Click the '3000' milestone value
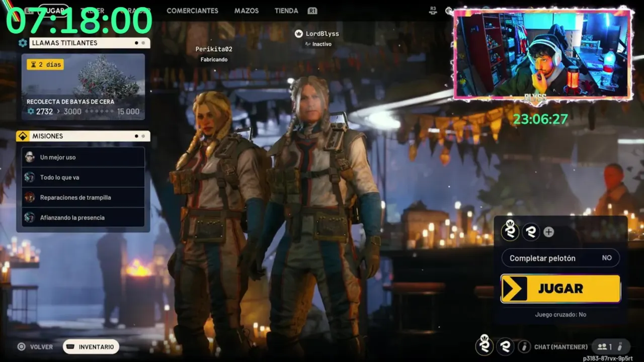This screenshot has width=644, height=362. (x=72, y=112)
